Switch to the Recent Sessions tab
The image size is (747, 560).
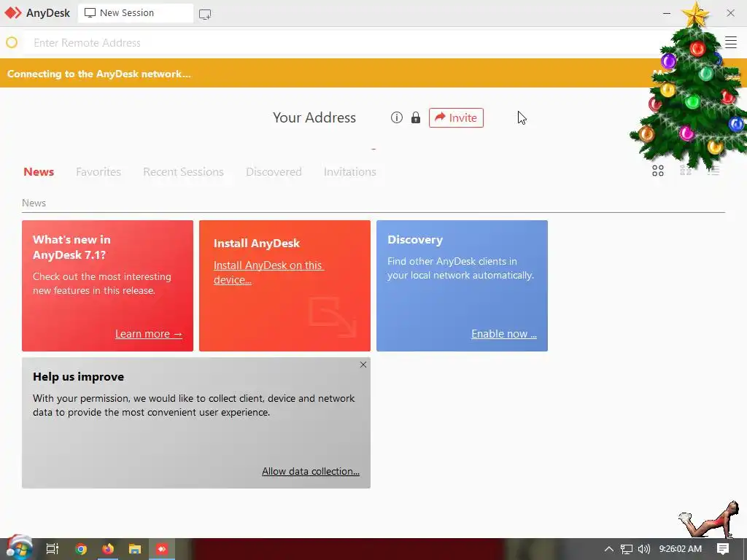click(x=183, y=172)
